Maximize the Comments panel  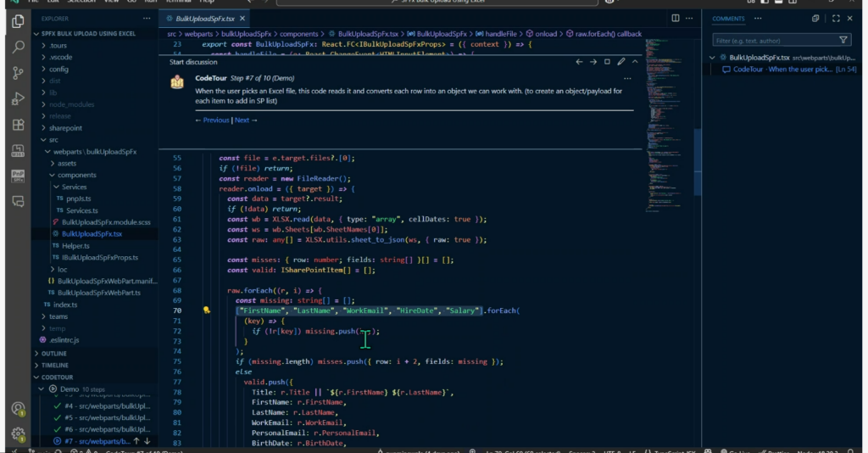click(x=836, y=19)
